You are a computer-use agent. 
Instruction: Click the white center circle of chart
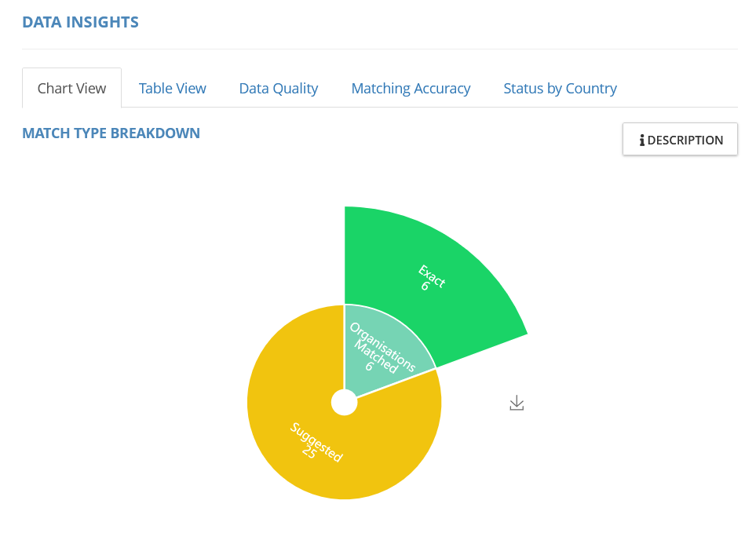pos(344,403)
